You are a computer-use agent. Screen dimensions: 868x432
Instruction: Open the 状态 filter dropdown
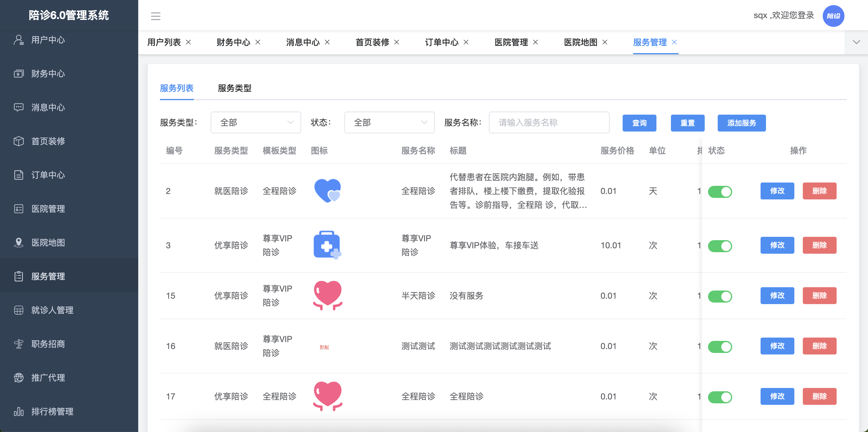tap(389, 122)
